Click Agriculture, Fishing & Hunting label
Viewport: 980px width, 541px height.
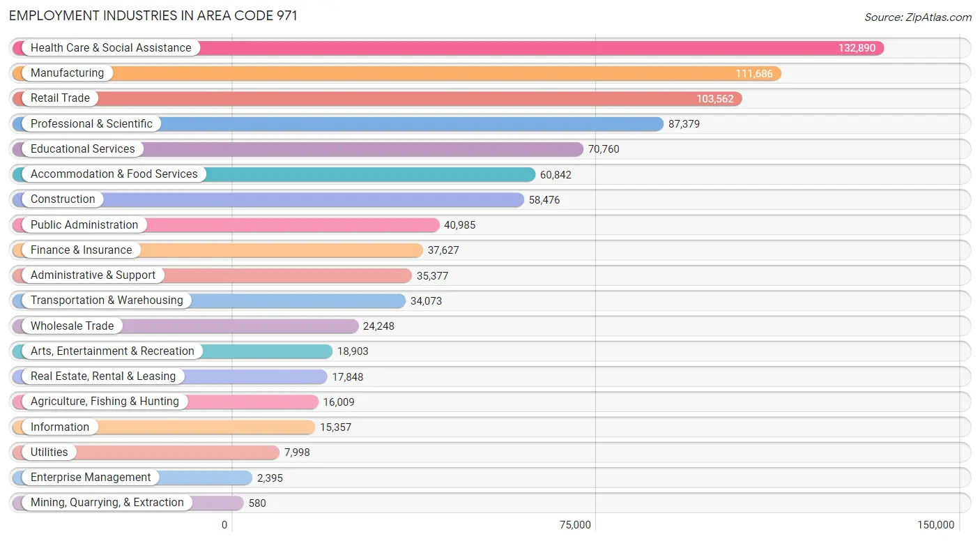point(105,401)
